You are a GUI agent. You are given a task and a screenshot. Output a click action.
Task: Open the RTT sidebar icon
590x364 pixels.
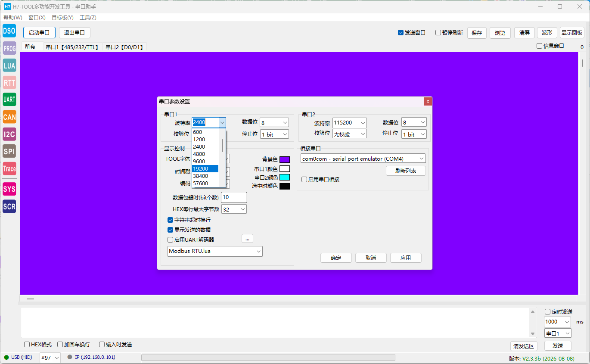tap(9, 83)
